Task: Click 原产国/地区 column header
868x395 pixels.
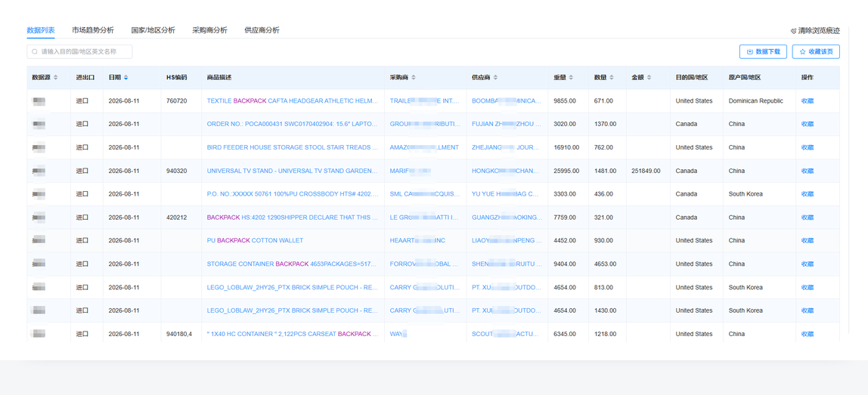Action: 745,78
